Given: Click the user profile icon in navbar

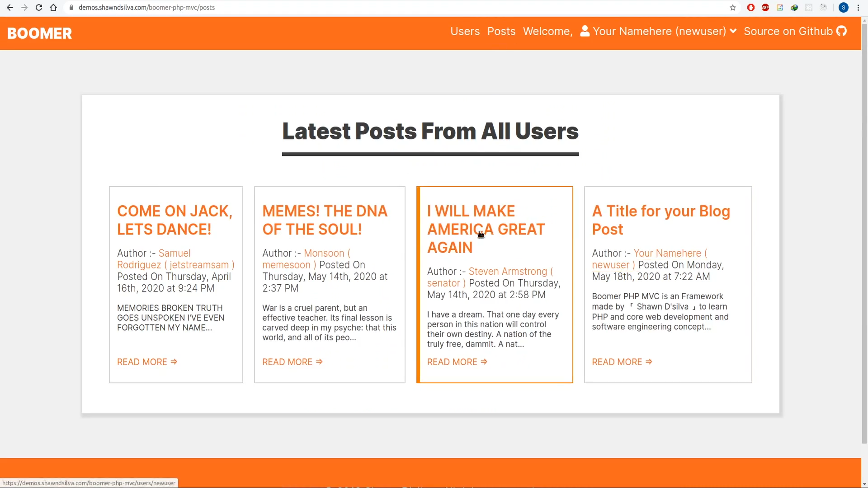Looking at the screenshot, I should coord(585,31).
